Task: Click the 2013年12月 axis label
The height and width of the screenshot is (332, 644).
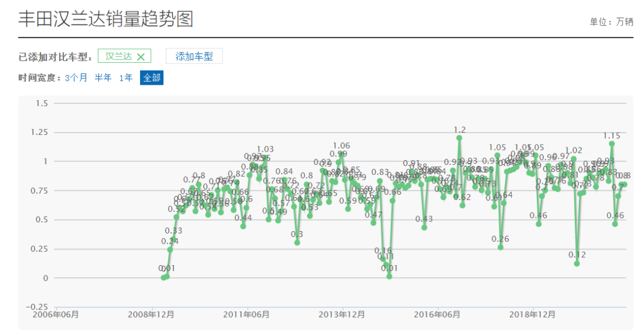Action: click(x=342, y=315)
